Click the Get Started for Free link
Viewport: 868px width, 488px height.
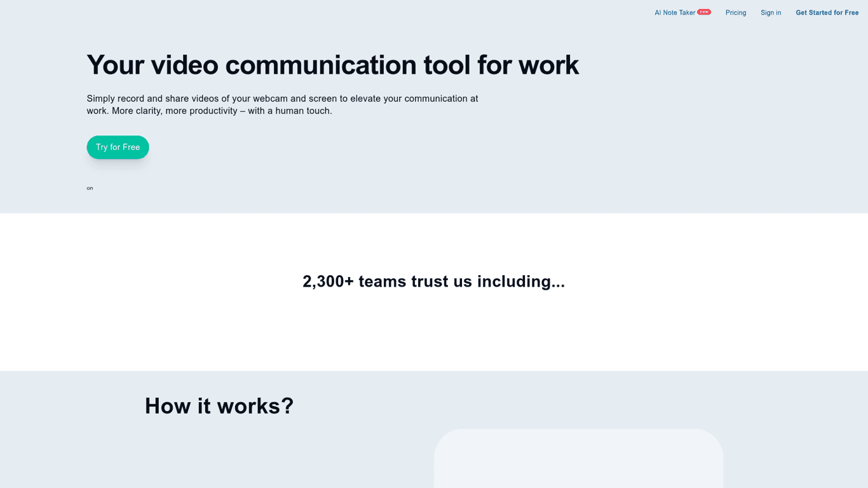click(827, 13)
